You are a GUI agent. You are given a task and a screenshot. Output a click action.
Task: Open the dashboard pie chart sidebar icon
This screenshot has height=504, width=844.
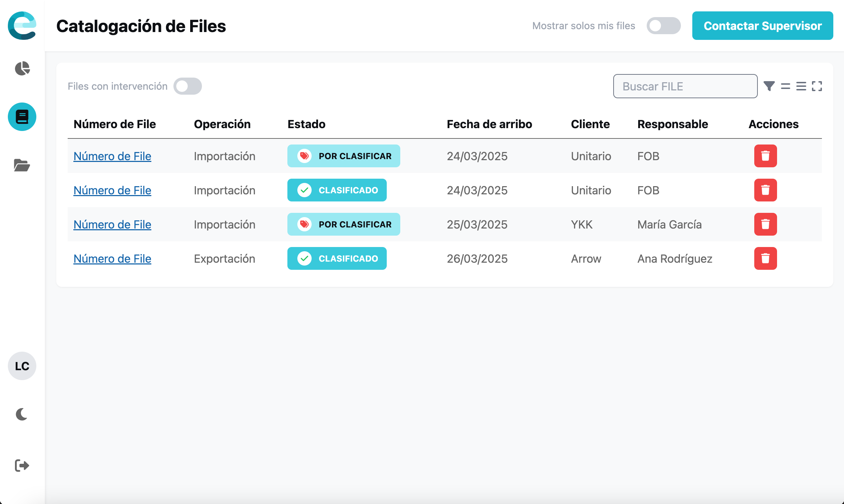point(22,68)
